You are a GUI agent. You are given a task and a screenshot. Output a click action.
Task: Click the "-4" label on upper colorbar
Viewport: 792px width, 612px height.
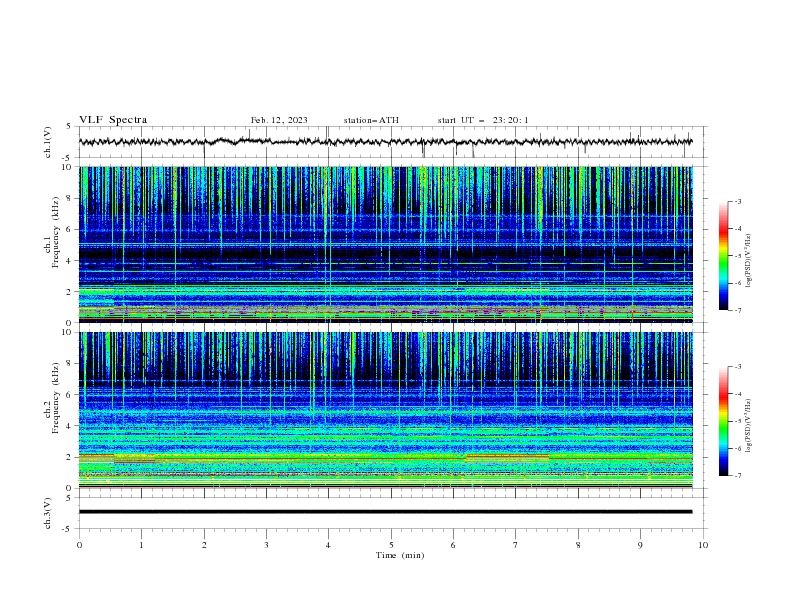[x=737, y=229]
